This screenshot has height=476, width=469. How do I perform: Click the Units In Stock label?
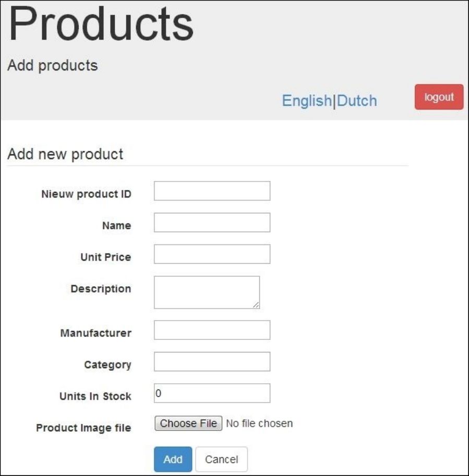click(95, 396)
